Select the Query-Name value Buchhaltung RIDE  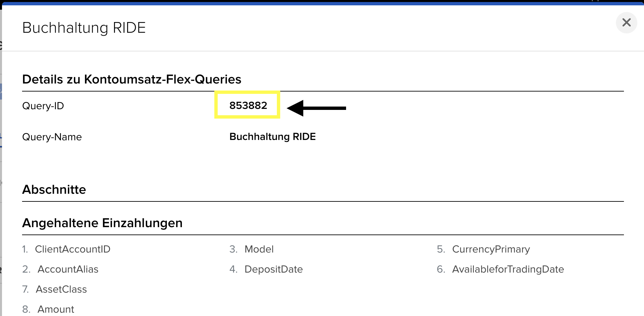pos(272,137)
